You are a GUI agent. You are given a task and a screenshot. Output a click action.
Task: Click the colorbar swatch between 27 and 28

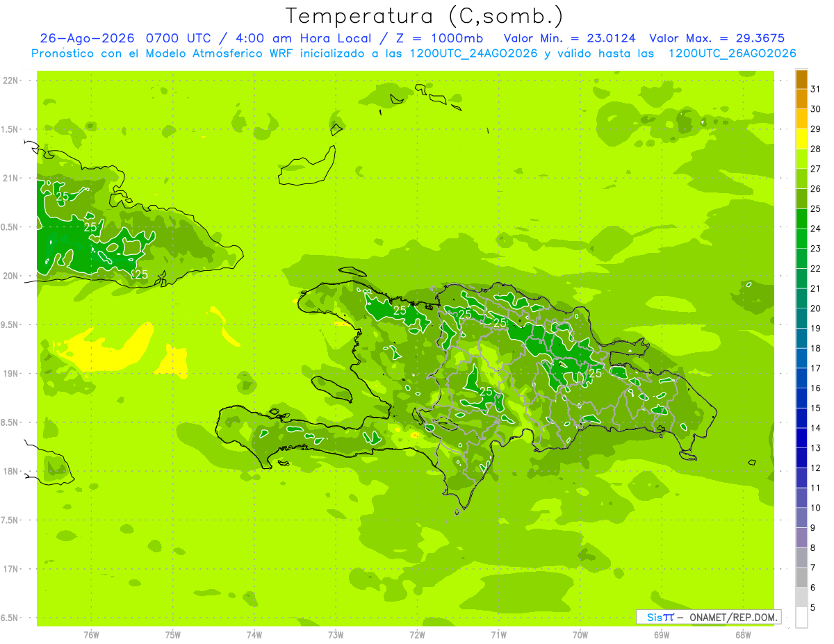click(x=801, y=159)
